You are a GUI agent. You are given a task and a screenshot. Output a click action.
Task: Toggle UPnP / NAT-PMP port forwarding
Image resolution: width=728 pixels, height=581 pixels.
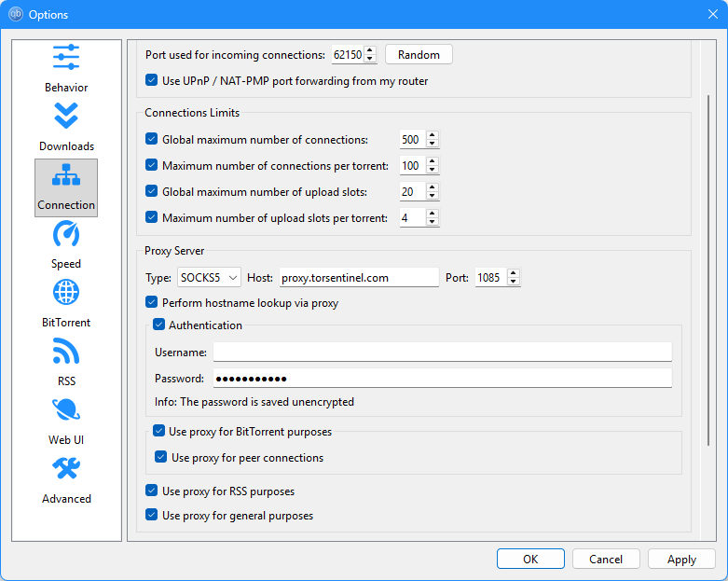click(x=151, y=80)
